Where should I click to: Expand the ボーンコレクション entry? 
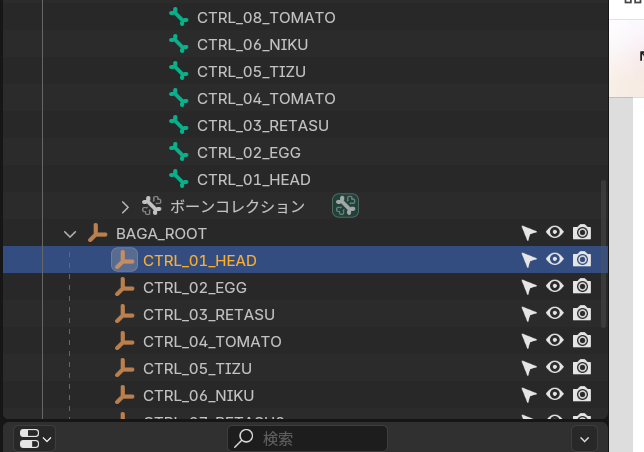(125, 207)
